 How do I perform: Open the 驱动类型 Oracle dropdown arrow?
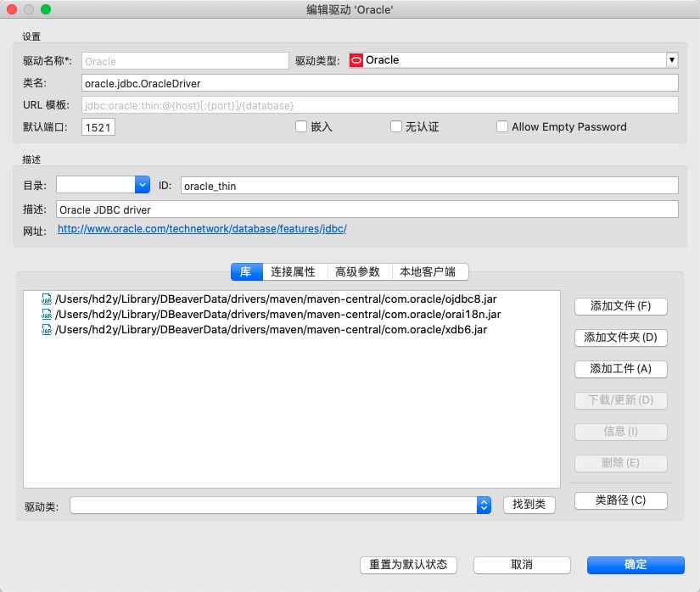671,60
